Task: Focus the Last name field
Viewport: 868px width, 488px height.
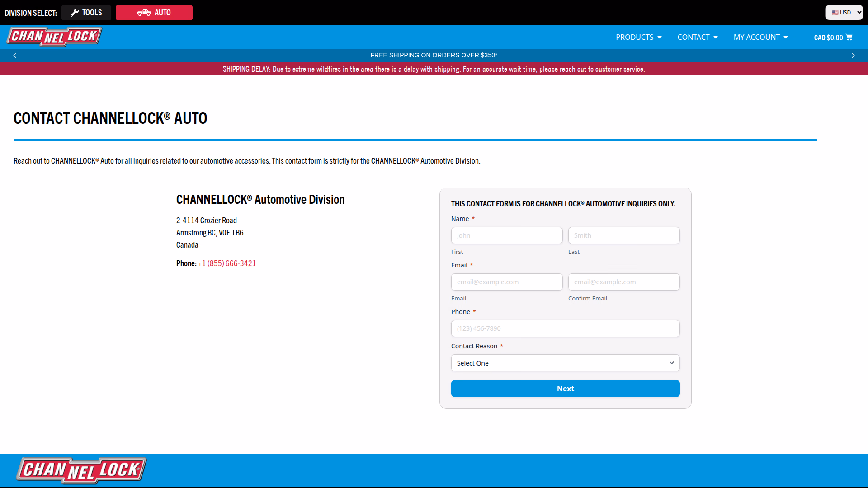Action: (x=624, y=235)
